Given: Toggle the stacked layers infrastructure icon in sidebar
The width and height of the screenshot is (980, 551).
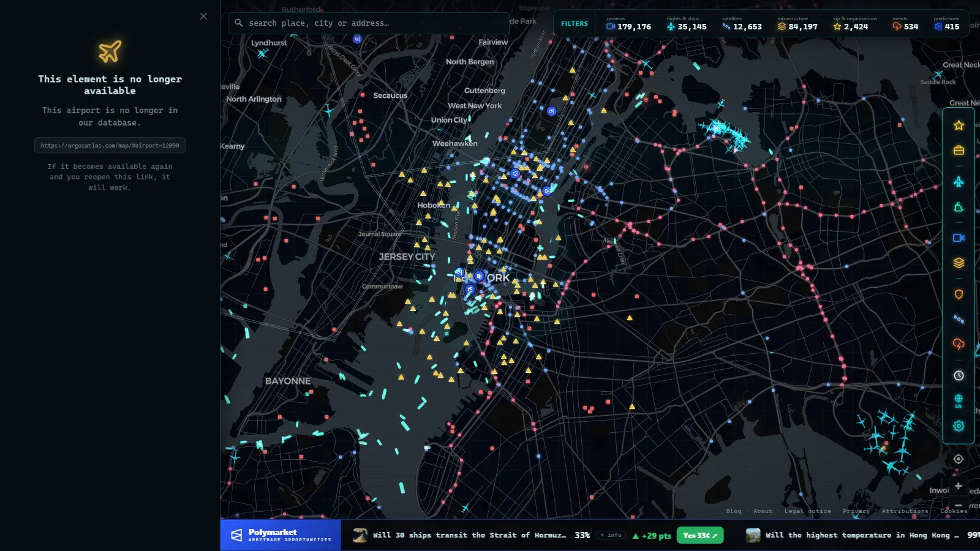Looking at the screenshot, I should tap(959, 263).
